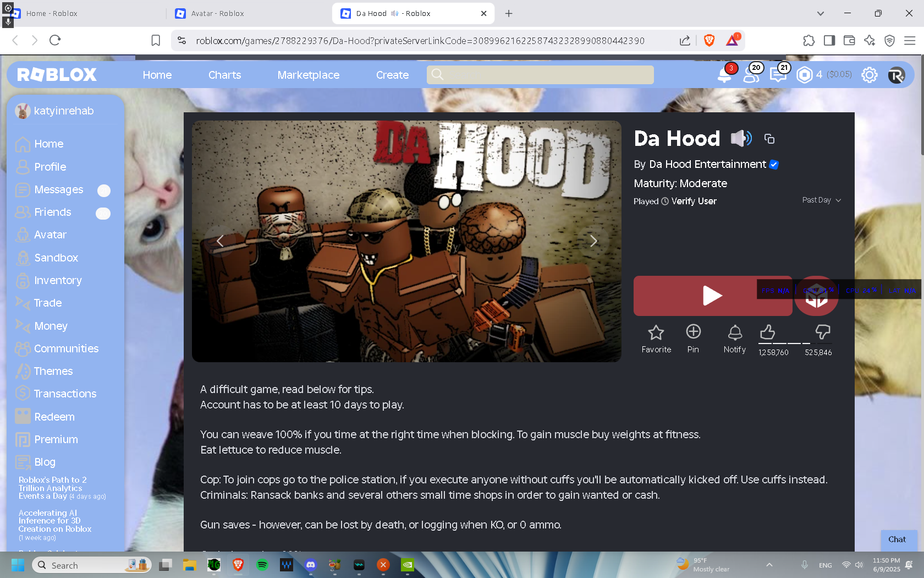924x578 pixels.
Task: Open Da Hood Entertainment creator link
Action: [x=707, y=165]
